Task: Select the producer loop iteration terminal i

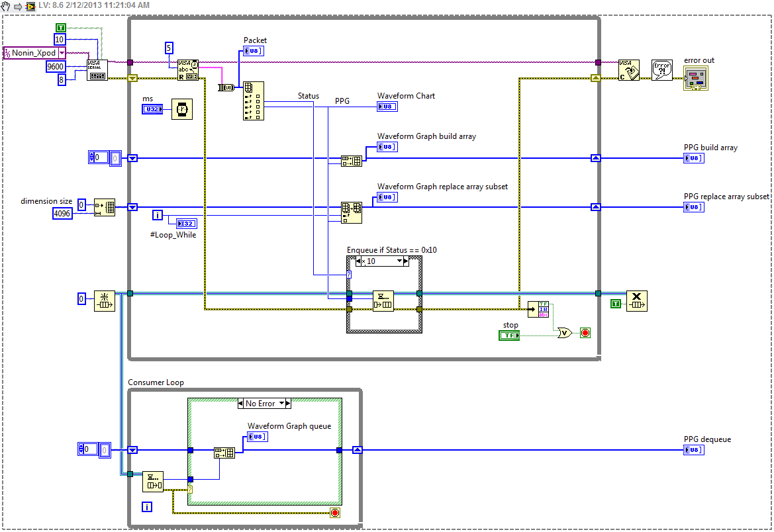Action: click(x=158, y=215)
